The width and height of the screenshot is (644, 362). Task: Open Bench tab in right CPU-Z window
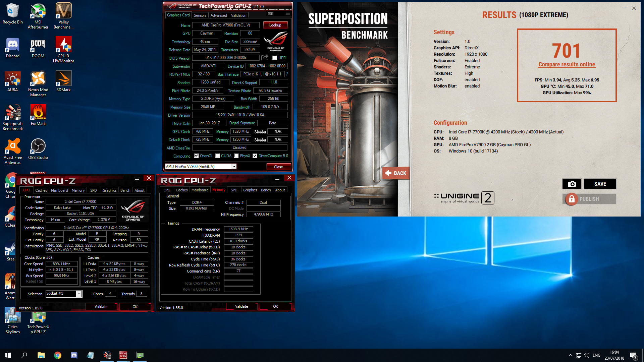266,190
